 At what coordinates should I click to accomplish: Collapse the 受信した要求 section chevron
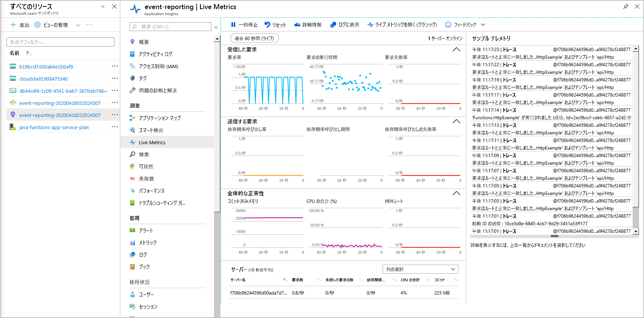coord(456,50)
